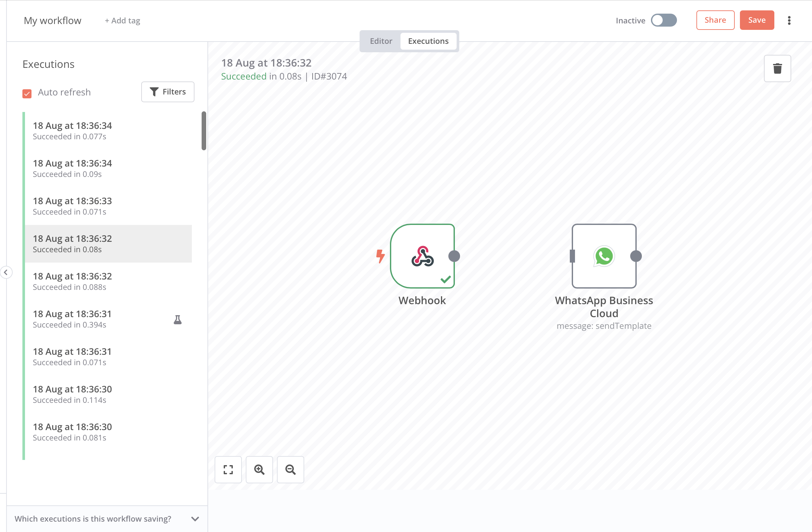Click the 'message: sendTemplate' subtitle
The width and height of the screenshot is (812, 532).
pyautogui.click(x=604, y=326)
